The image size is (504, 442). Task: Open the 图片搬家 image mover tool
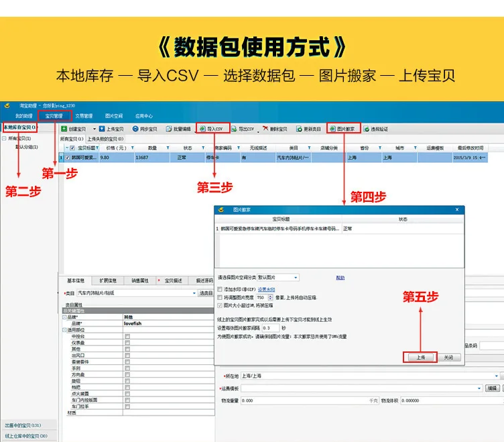point(344,128)
